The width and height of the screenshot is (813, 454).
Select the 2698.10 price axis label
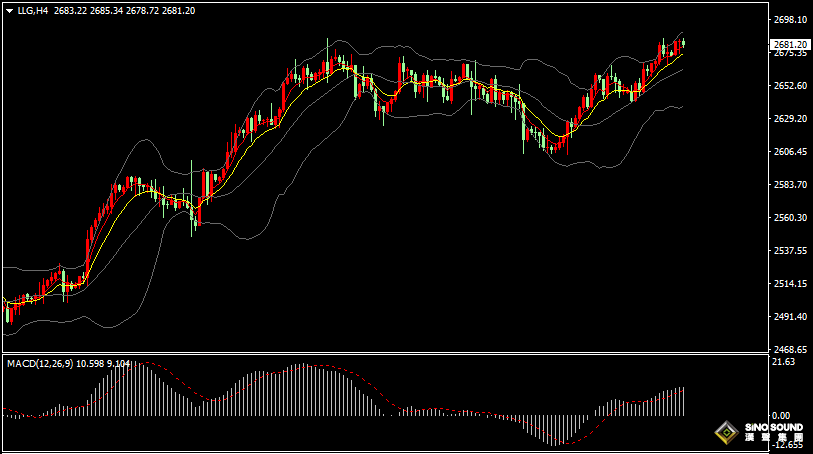coord(790,20)
